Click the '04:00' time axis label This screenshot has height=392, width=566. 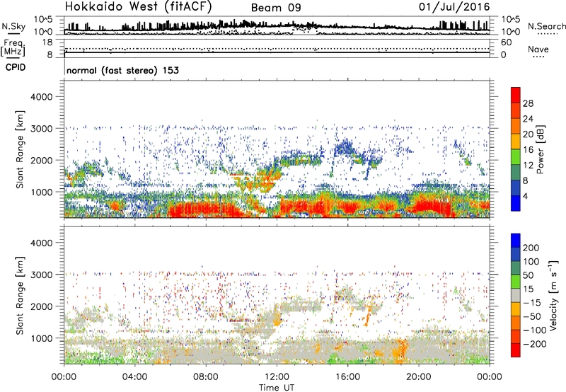(x=134, y=377)
